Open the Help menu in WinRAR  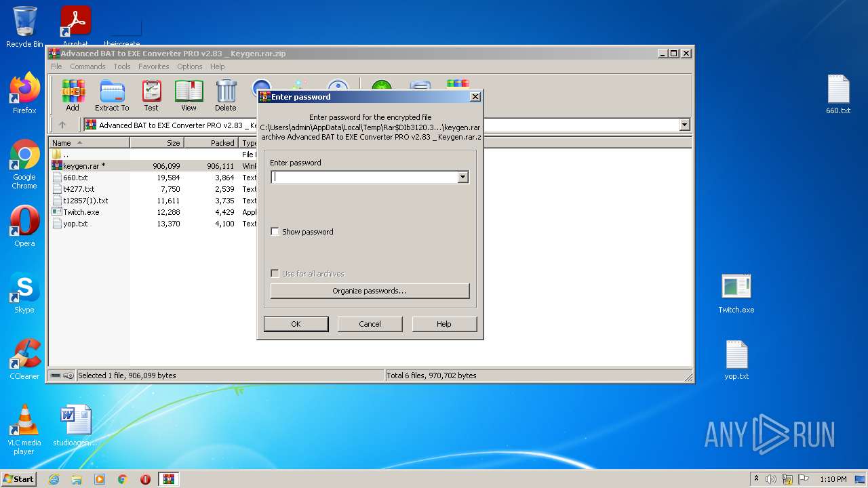217,66
